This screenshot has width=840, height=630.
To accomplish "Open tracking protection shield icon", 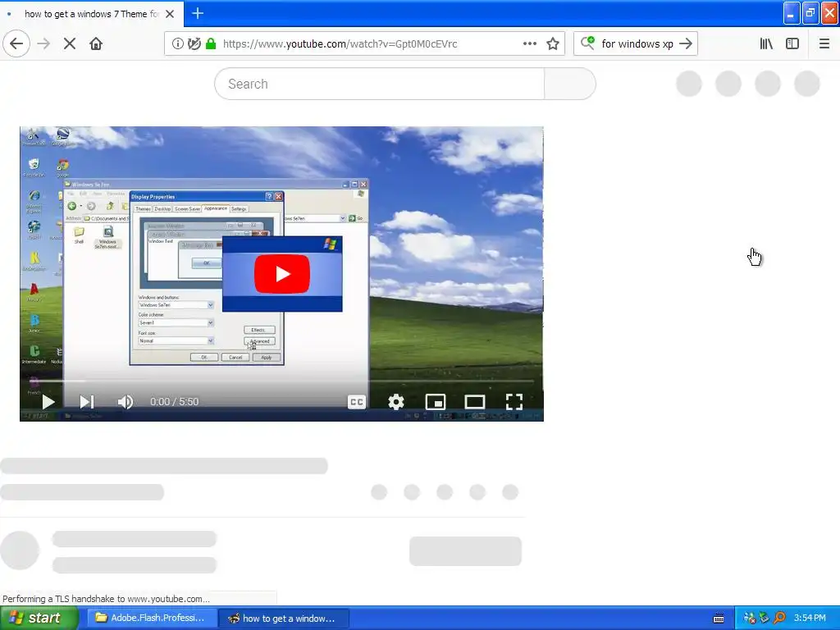I will 194,44.
